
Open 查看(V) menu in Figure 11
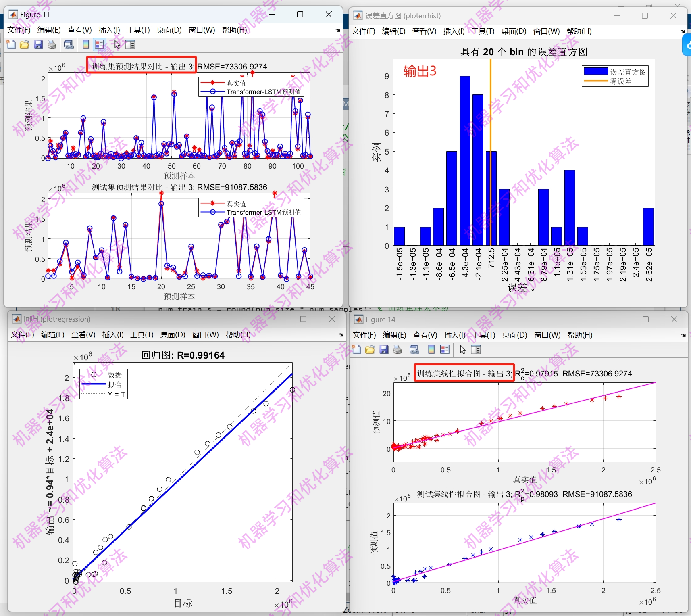tap(79, 30)
